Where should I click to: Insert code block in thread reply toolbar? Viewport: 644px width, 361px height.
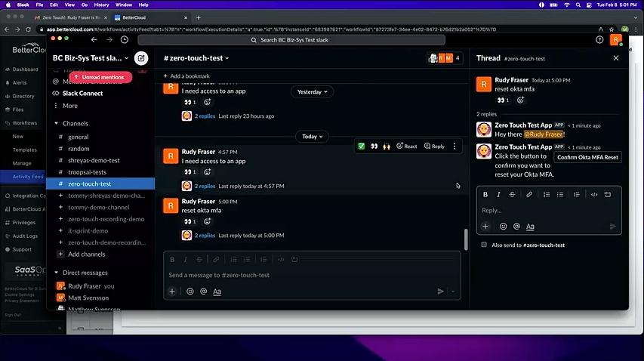click(x=608, y=195)
